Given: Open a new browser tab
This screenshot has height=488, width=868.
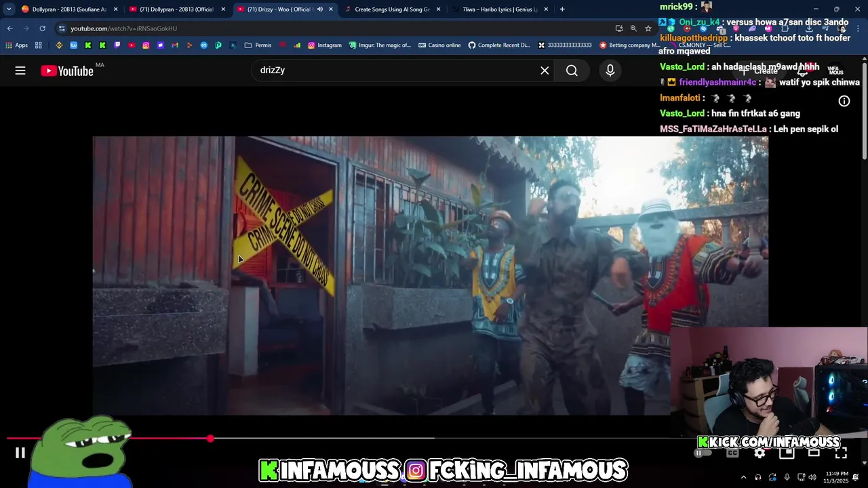Looking at the screenshot, I should 562,9.
